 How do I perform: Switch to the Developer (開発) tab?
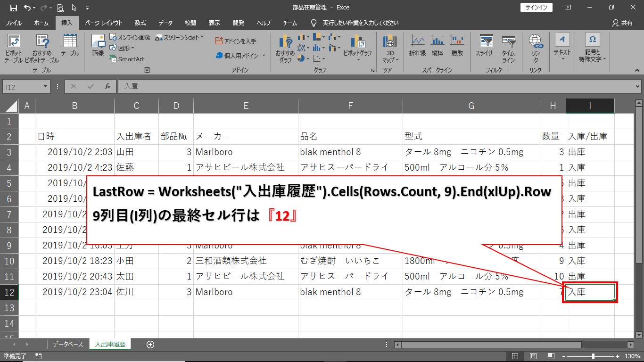click(x=239, y=23)
